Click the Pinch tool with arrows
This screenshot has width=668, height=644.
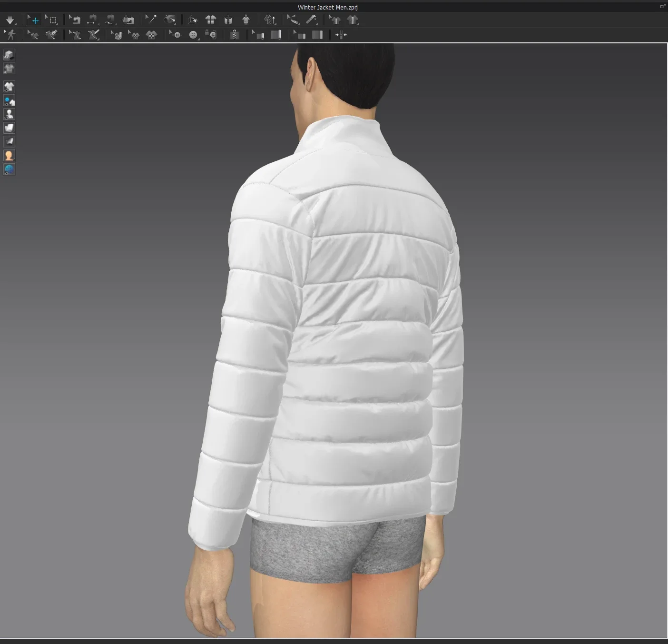[x=341, y=35]
